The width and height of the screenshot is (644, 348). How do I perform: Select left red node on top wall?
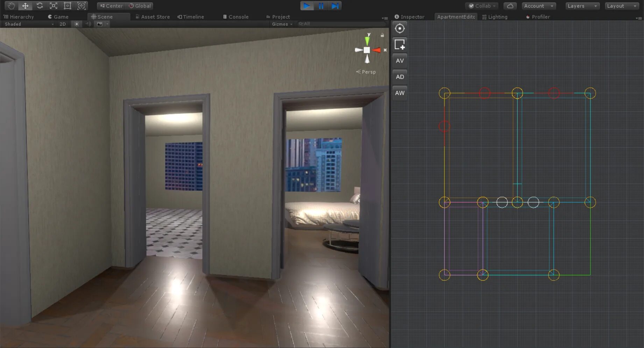(484, 93)
